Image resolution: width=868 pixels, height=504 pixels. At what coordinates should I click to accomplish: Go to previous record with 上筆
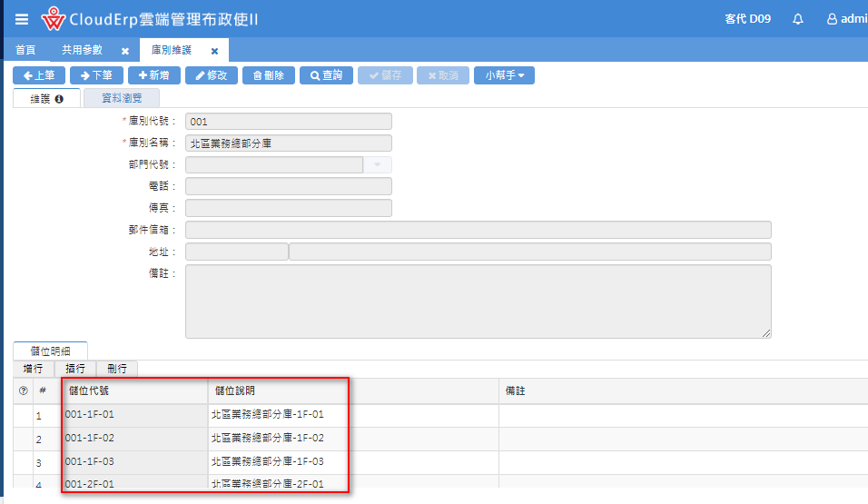(39, 75)
